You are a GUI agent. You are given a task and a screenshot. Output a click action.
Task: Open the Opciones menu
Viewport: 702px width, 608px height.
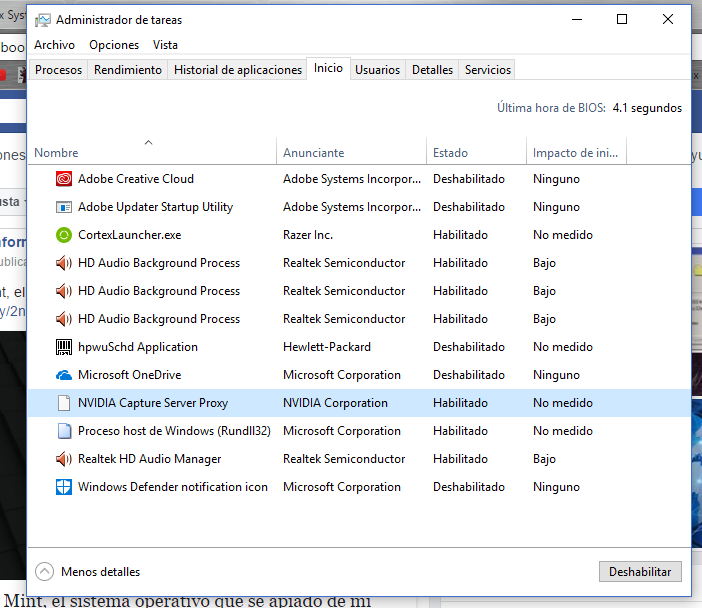pyautogui.click(x=114, y=45)
